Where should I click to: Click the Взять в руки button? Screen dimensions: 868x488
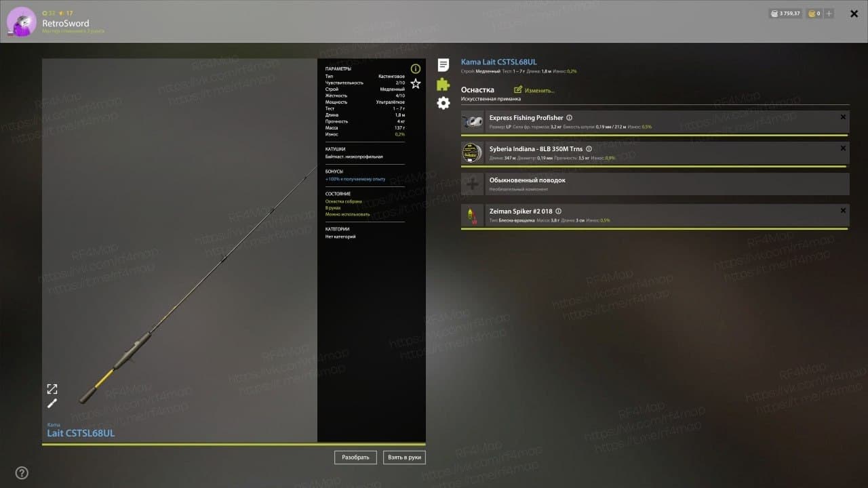click(x=404, y=457)
